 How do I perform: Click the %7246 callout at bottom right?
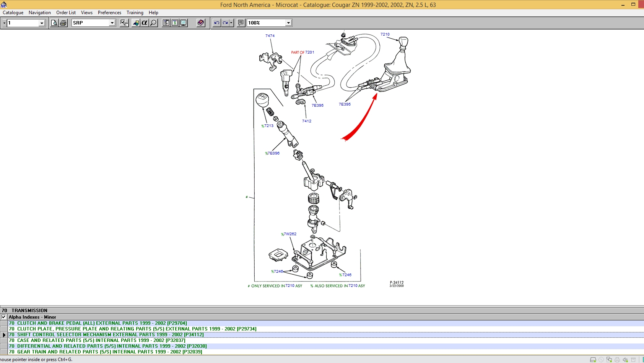coord(345,275)
